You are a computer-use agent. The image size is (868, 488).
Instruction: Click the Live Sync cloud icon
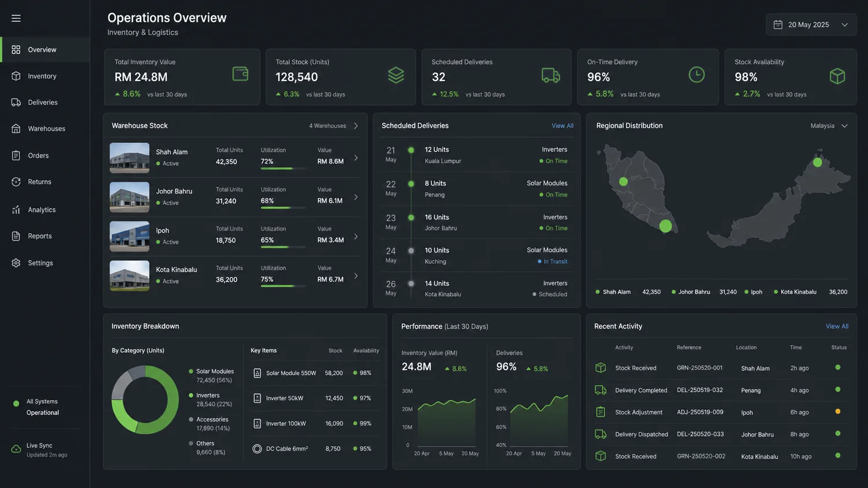(16, 449)
